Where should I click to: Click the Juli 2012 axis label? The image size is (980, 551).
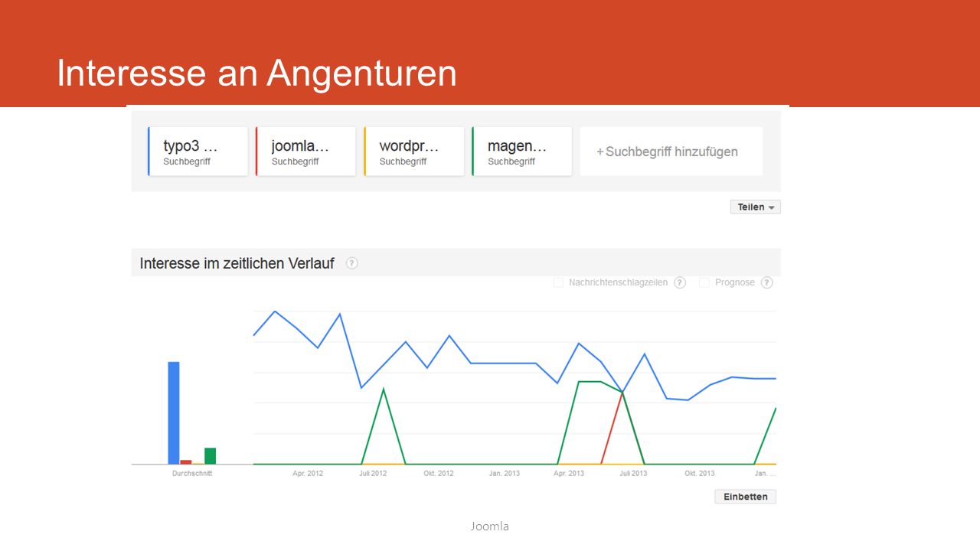[x=373, y=474]
